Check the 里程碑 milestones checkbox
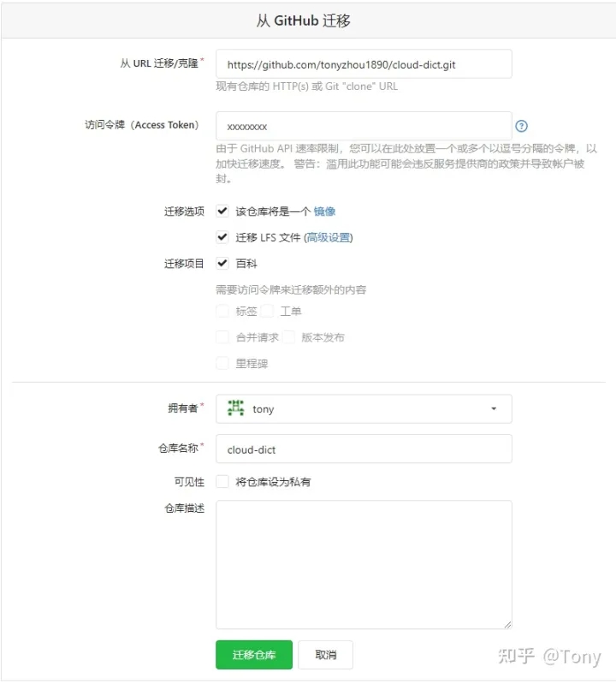Screen dimensions: 616x684 pos(222,363)
